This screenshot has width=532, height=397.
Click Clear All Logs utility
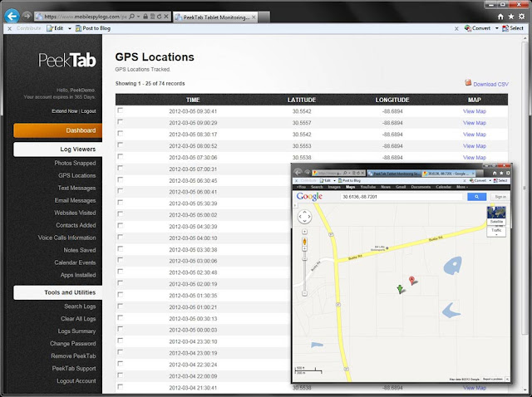[78, 319]
